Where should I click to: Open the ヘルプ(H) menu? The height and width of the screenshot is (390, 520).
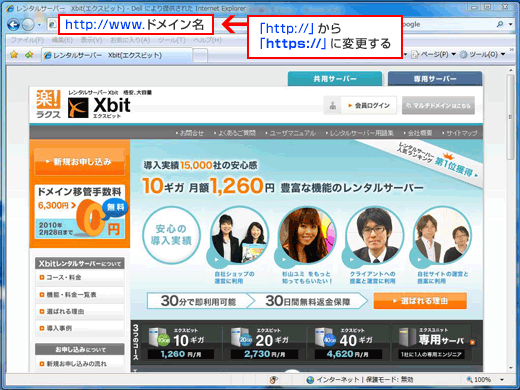207,40
